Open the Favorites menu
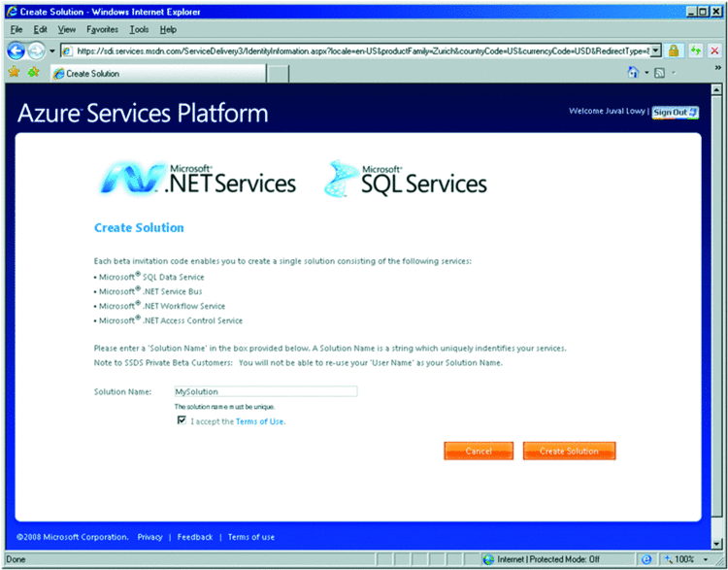The image size is (728, 570). click(102, 30)
